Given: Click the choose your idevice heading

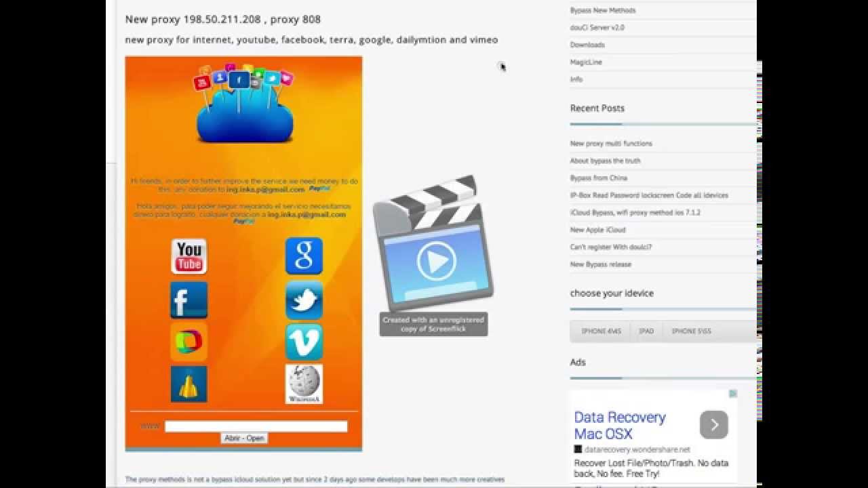Looking at the screenshot, I should coord(612,293).
